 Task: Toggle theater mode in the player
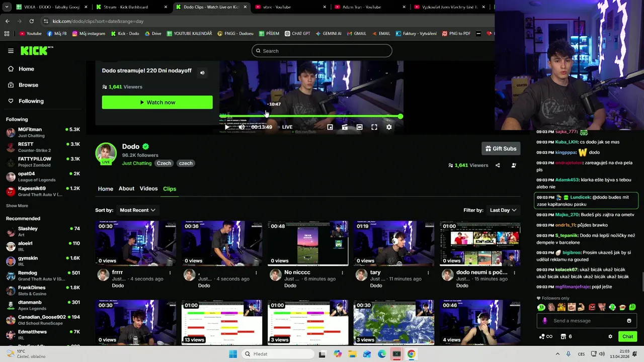point(359,127)
